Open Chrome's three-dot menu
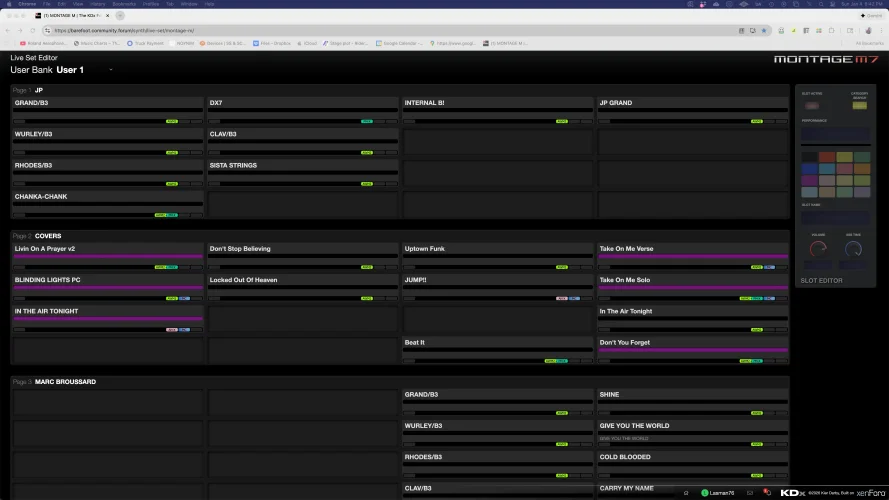 tap(882, 31)
